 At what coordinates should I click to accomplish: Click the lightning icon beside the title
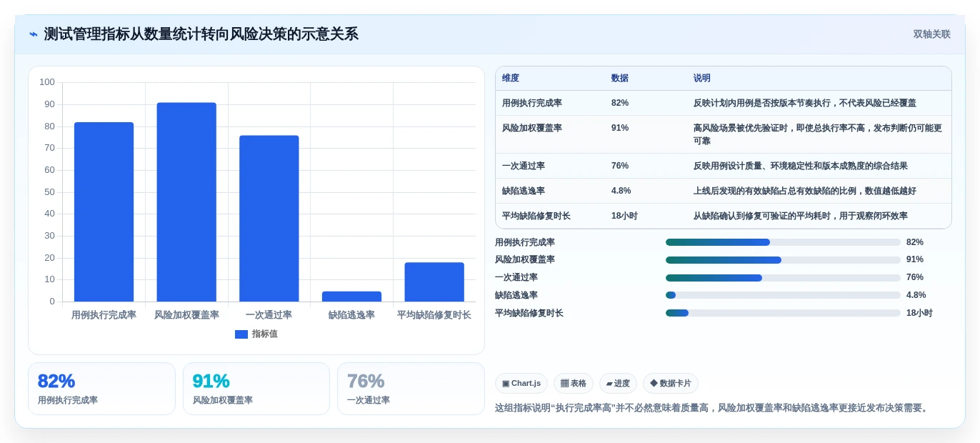tap(34, 34)
